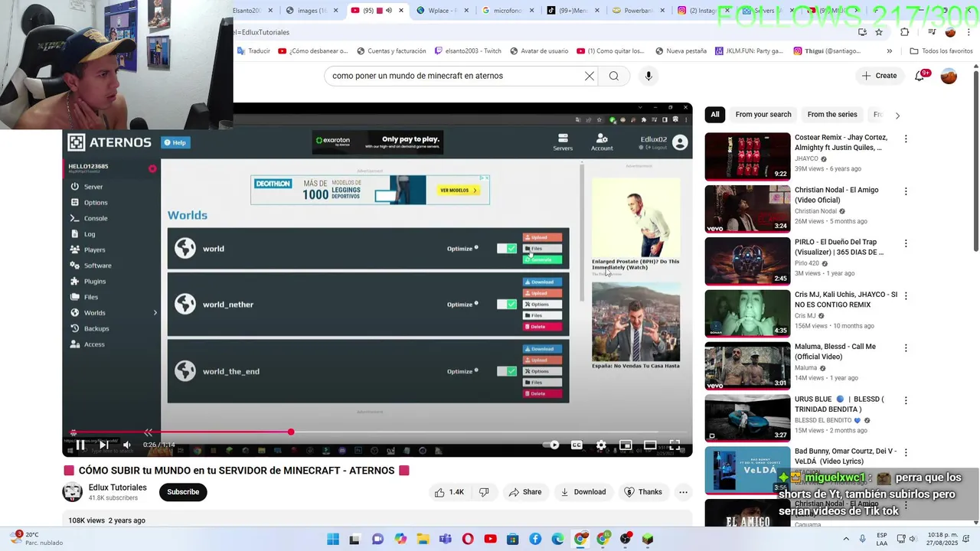Image resolution: width=980 pixels, height=551 pixels.
Task: Expand hidden bookmarks chevron
Action: point(889,51)
